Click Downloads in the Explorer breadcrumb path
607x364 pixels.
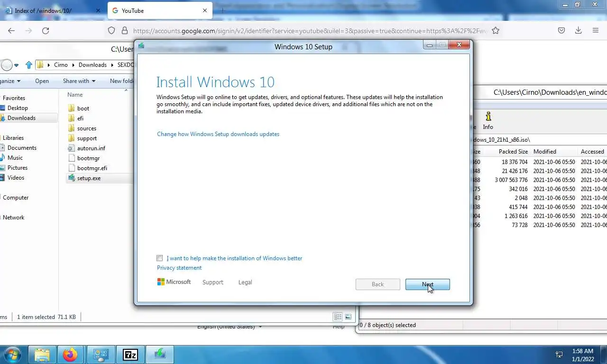(92, 65)
